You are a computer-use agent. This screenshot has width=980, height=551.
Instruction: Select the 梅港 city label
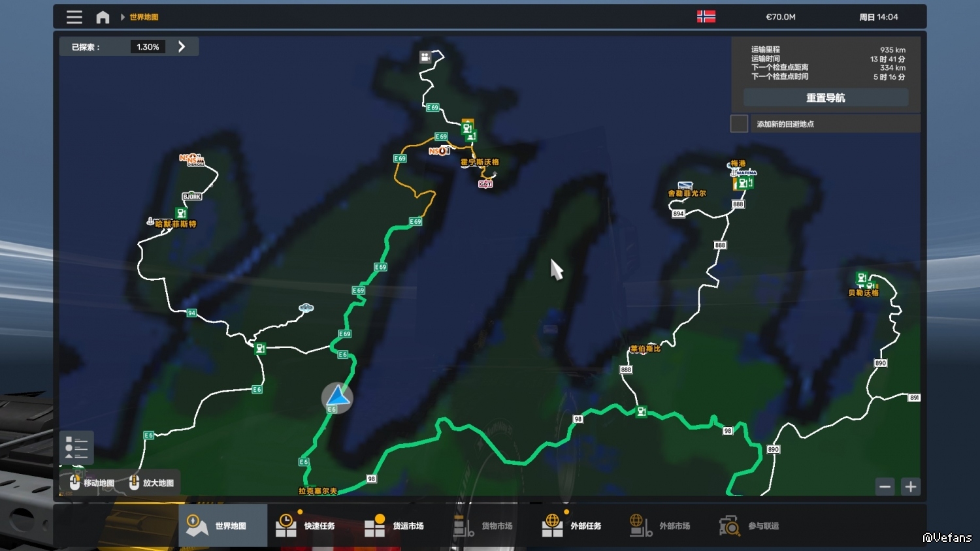pyautogui.click(x=738, y=163)
